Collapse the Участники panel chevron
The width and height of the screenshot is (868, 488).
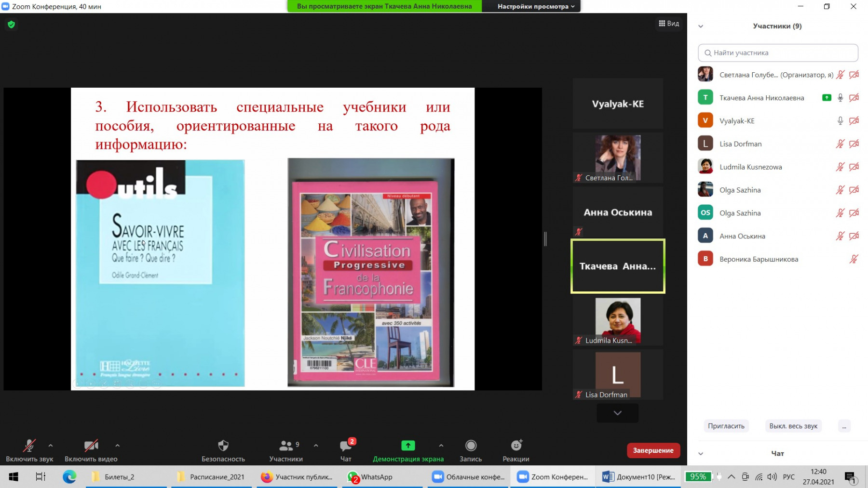click(701, 26)
